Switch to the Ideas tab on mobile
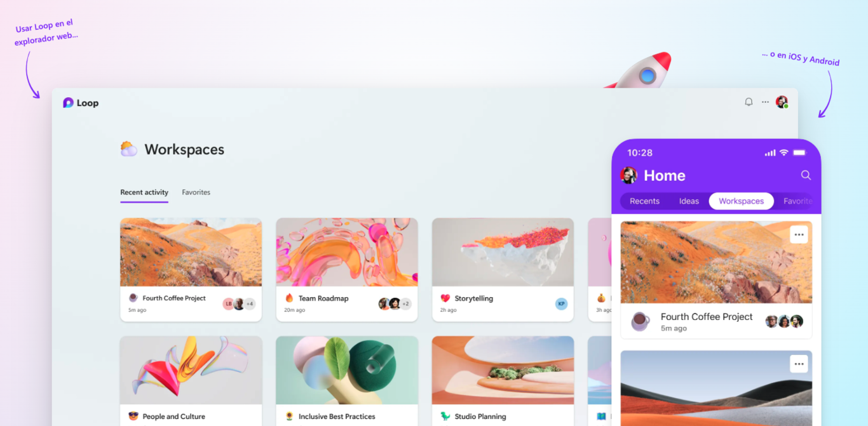 [x=689, y=201]
